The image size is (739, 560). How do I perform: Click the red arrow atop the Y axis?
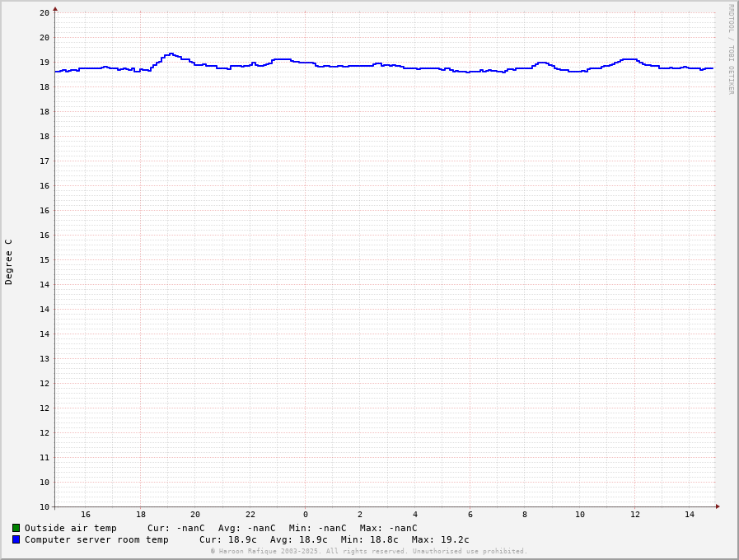click(55, 9)
